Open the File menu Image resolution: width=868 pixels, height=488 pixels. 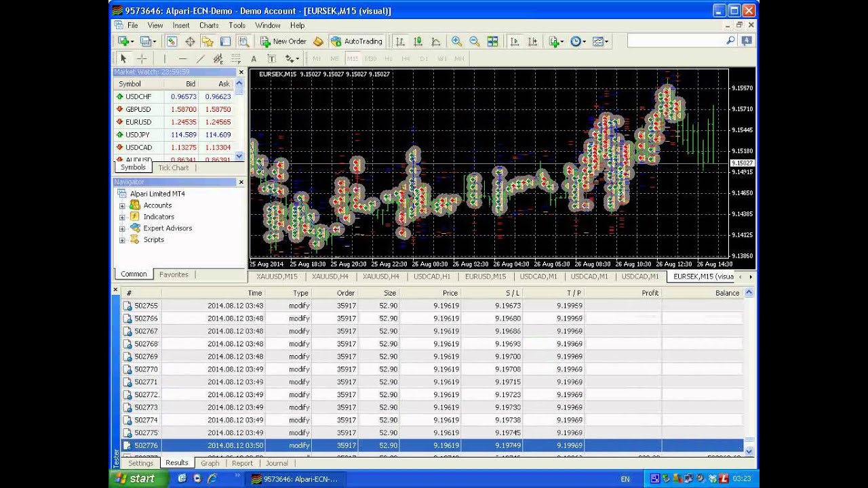click(133, 25)
